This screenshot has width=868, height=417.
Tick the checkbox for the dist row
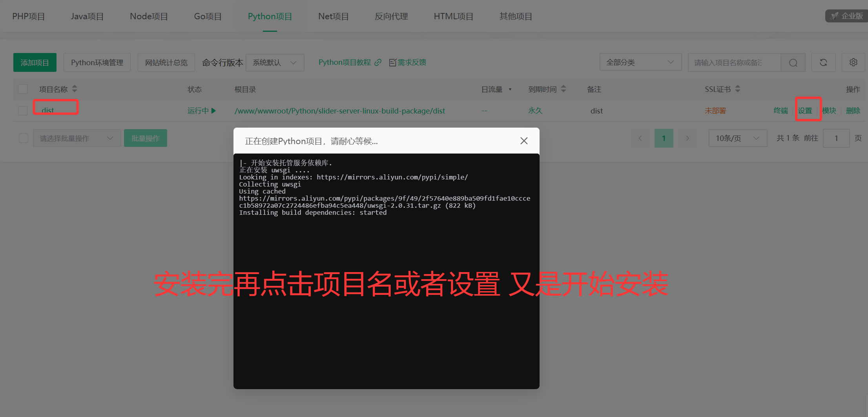click(23, 111)
